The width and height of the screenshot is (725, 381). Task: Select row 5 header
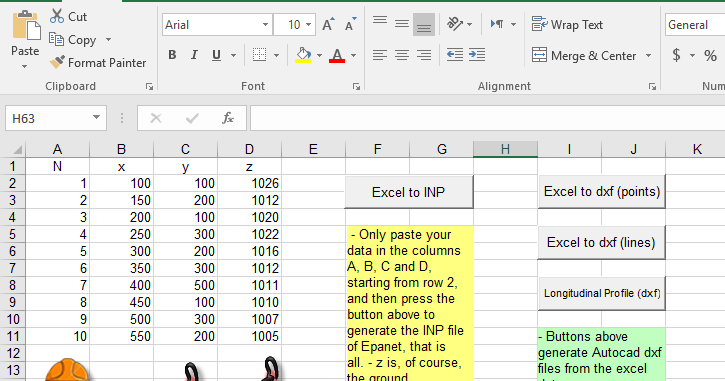(x=12, y=234)
